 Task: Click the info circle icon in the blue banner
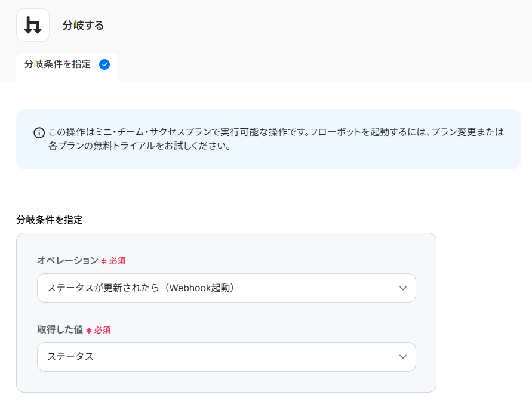point(39,133)
